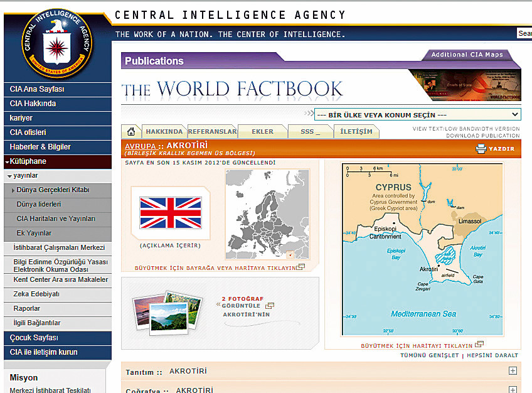Switch to the Hakkında tab

pos(164,132)
